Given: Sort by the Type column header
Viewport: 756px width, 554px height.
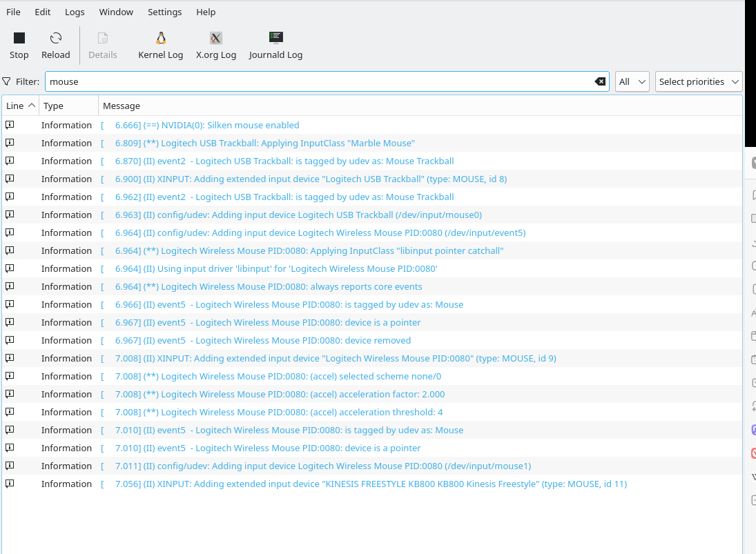Looking at the screenshot, I should [68, 106].
